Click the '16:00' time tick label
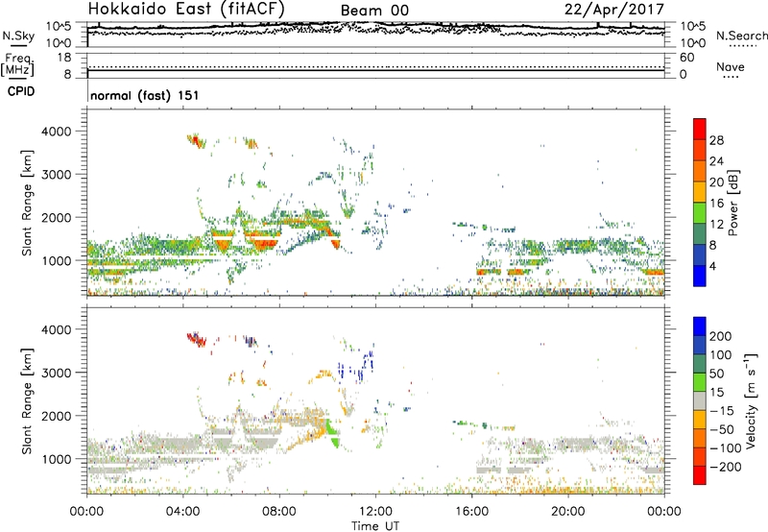Image resolution: width=768 pixels, height=532 pixels. coord(471,512)
